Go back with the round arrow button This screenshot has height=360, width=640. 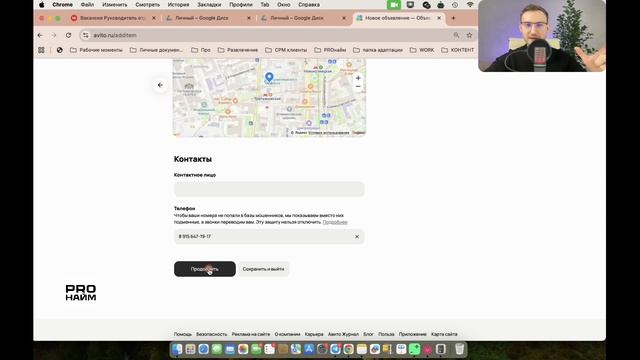160,85
